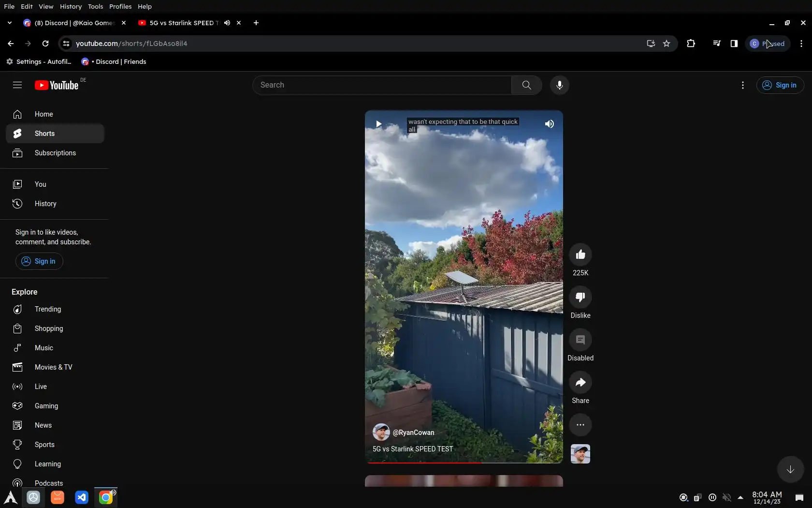812x508 pixels.
Task: Open the browser side panel
Action: 734,44
